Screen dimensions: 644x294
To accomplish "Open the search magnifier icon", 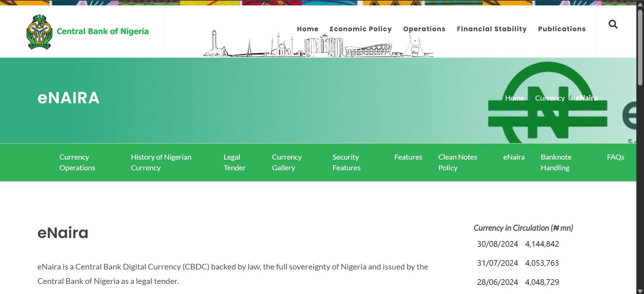I will pyautogui.click(x=613, y=24).
